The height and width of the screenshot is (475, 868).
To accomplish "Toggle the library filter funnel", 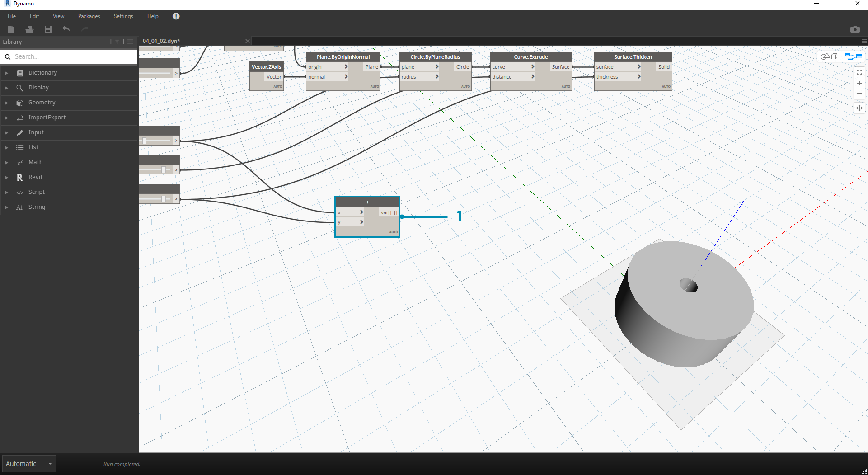I will pyautogui.click(x=117, y=42).
